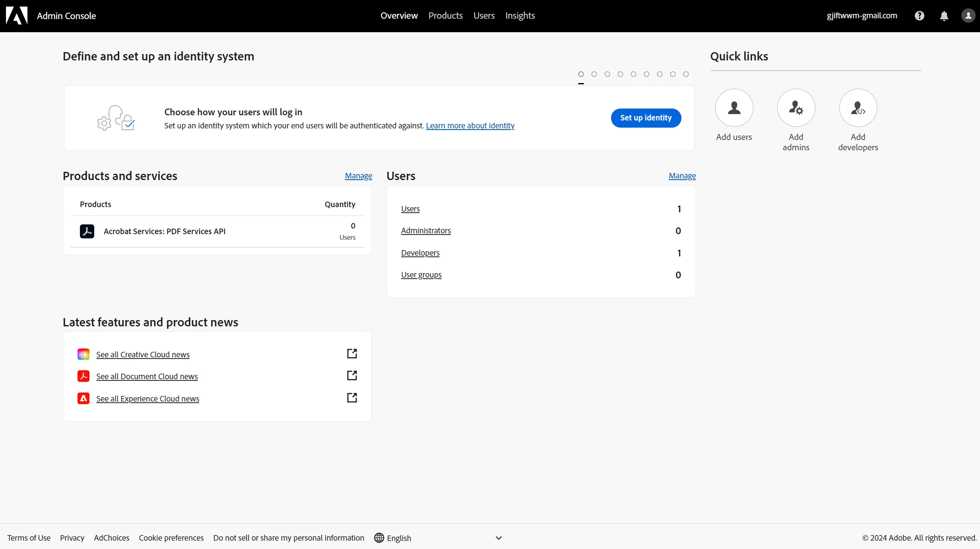Click the Adobe logo in header
The width and height of the screenshot is (980, 549).
click(x=16, y=16)
